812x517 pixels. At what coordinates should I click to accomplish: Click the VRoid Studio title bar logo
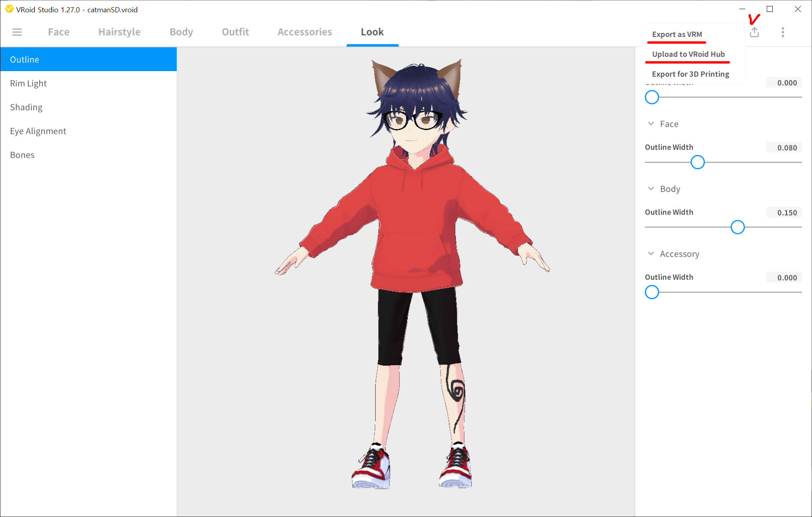[x=9, y=9]
